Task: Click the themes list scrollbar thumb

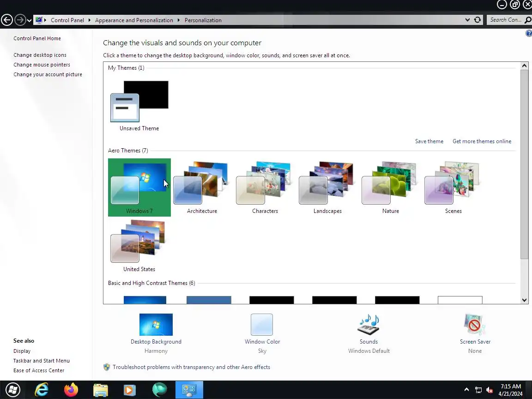Action: 524,164
